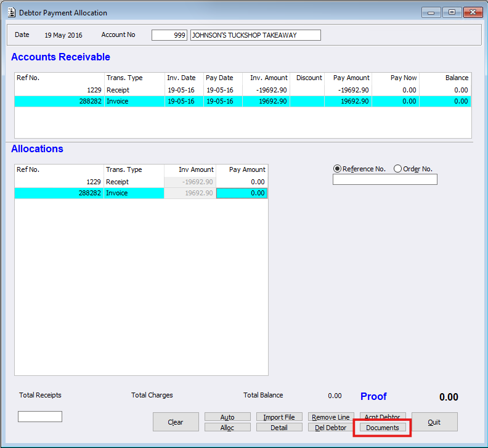Click the Remove Line button
Image resolution: width=488 pixels, height=448 pixels.
[x=331, y=417]
